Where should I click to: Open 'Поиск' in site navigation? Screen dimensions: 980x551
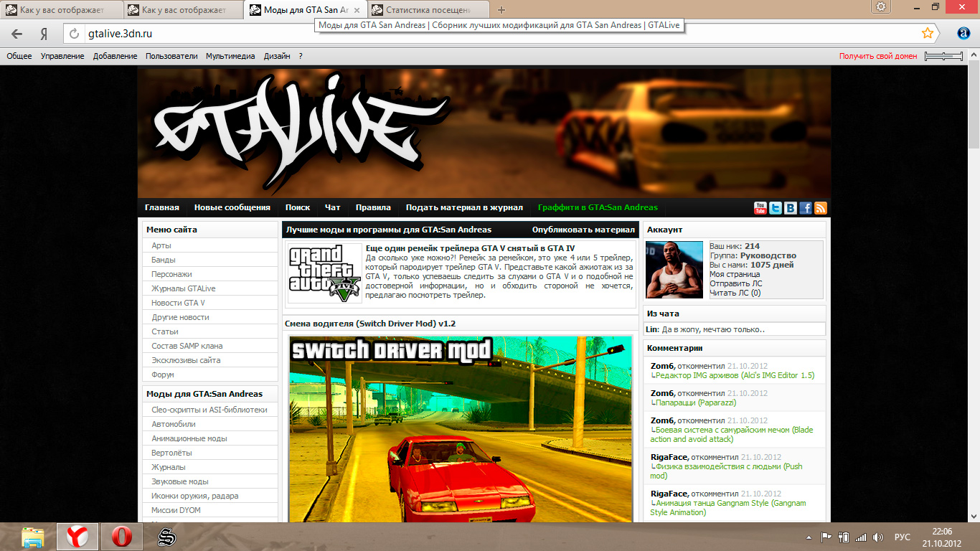click(x=298, y=207)
